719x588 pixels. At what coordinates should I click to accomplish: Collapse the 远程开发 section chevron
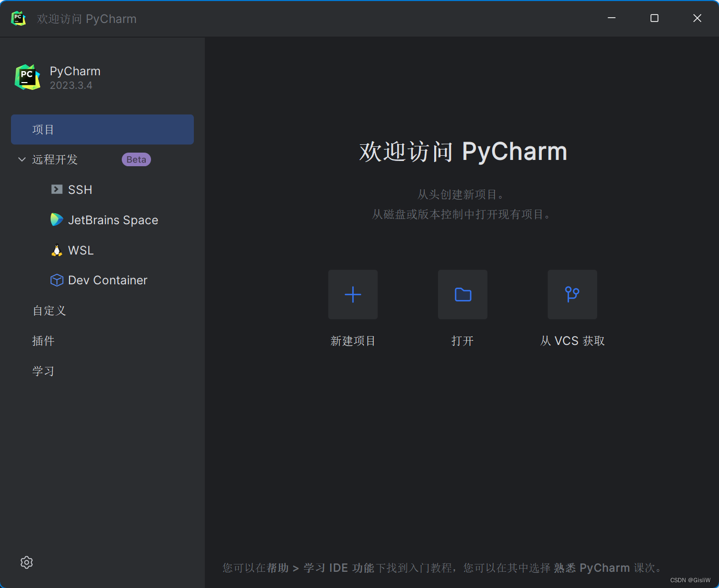[x=21, y=159]
